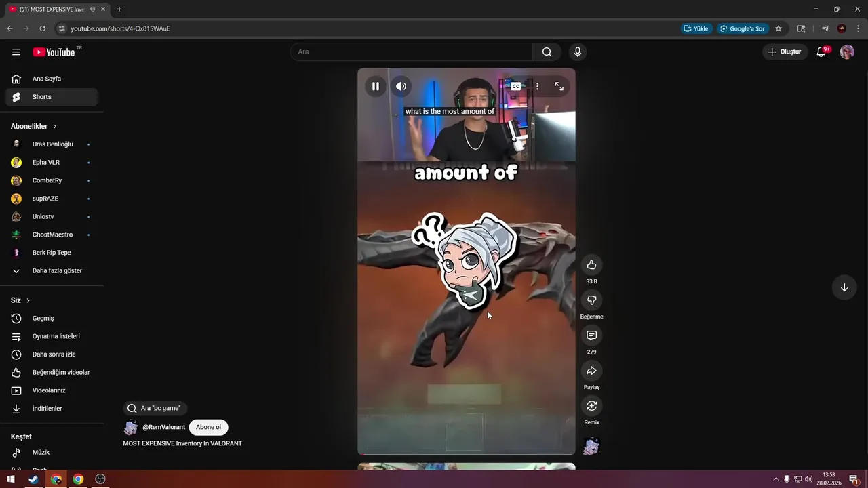
Task: Open Chrome's media control icon
Action: pos(825,28)
